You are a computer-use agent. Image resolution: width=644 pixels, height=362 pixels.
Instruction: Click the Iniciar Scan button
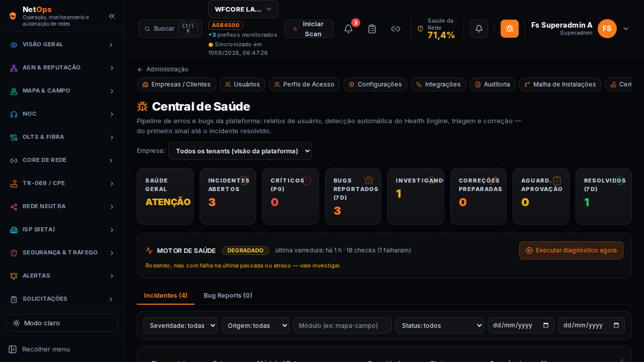pos(309,29)
